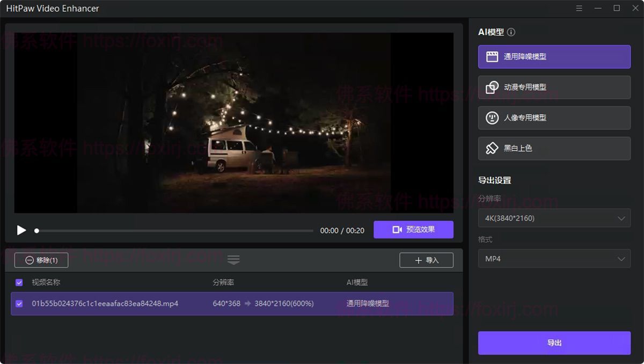Select the 黑白上色 colorization model
644x364 pixels.
(554, 148)
